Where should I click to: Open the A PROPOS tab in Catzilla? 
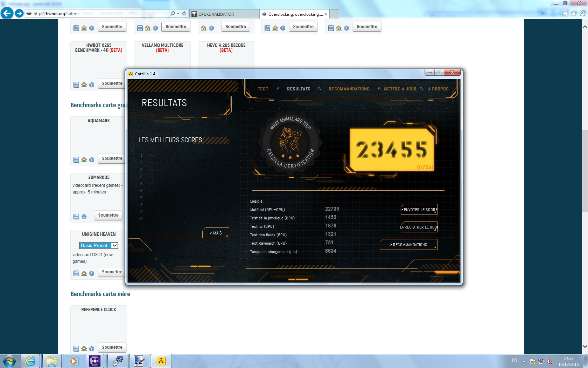click(438, 89)
